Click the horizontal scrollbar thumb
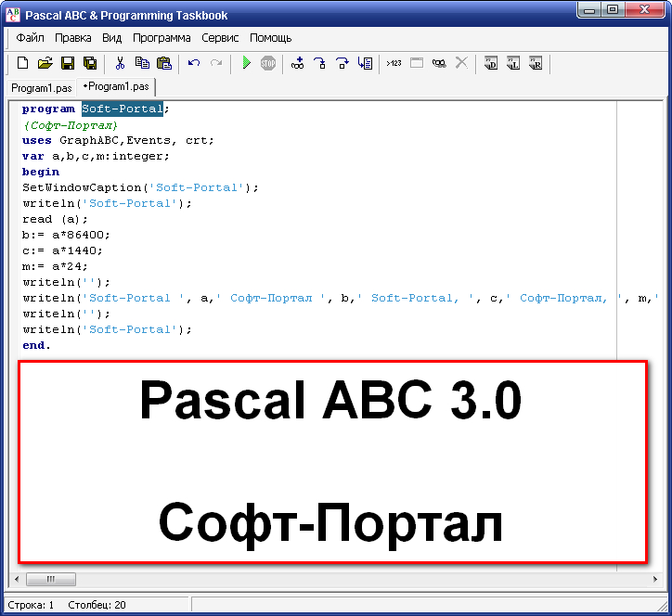Viewport: 672px width, 616px height. [51, 579]
